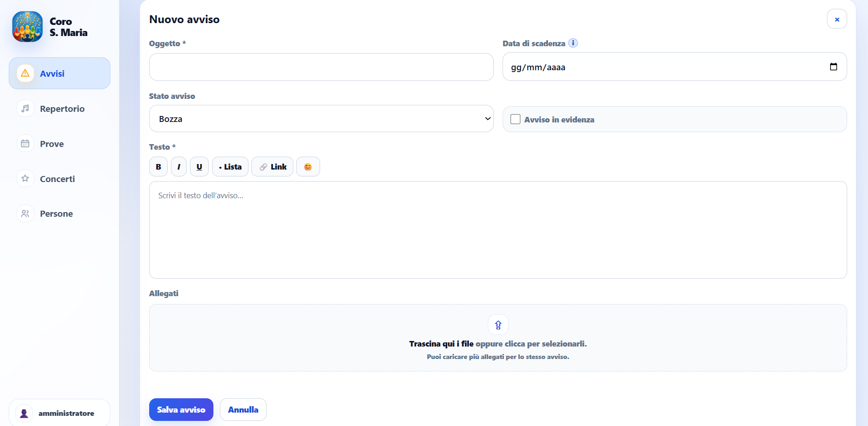868x426 pixels.
Task: Click the Nuovo avviso heading
Action: pos(184,19)
